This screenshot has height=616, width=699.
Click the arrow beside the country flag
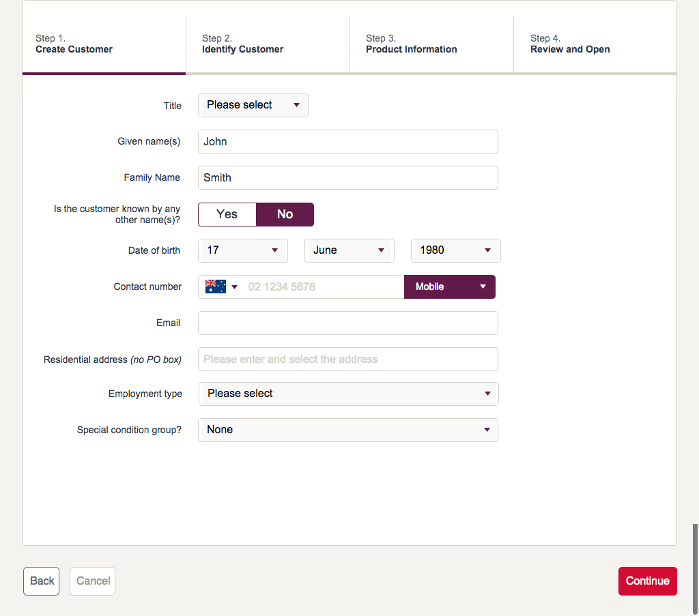235,287
